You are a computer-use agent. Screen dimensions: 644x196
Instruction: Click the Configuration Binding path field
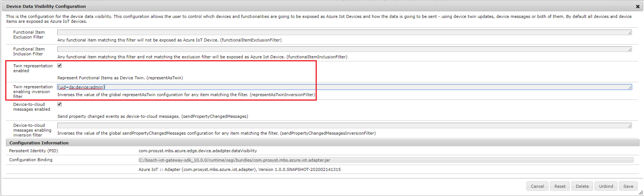(x=386, y=160)
